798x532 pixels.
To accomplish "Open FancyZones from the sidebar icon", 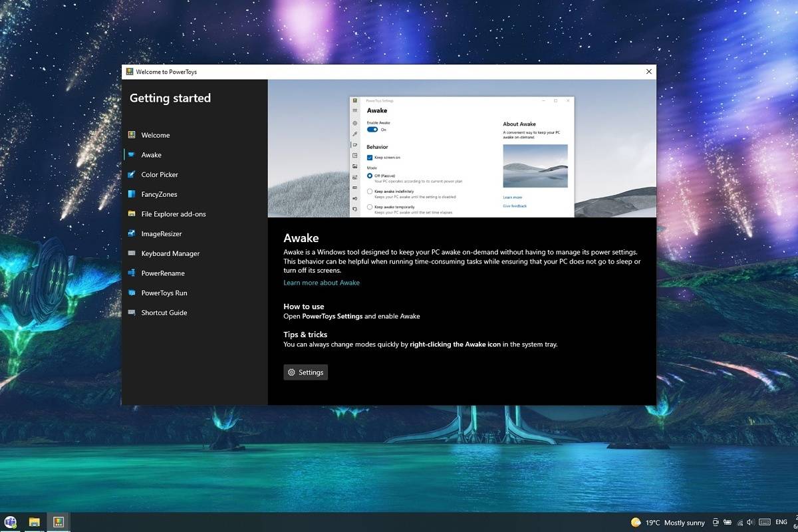I will point(132,194).
